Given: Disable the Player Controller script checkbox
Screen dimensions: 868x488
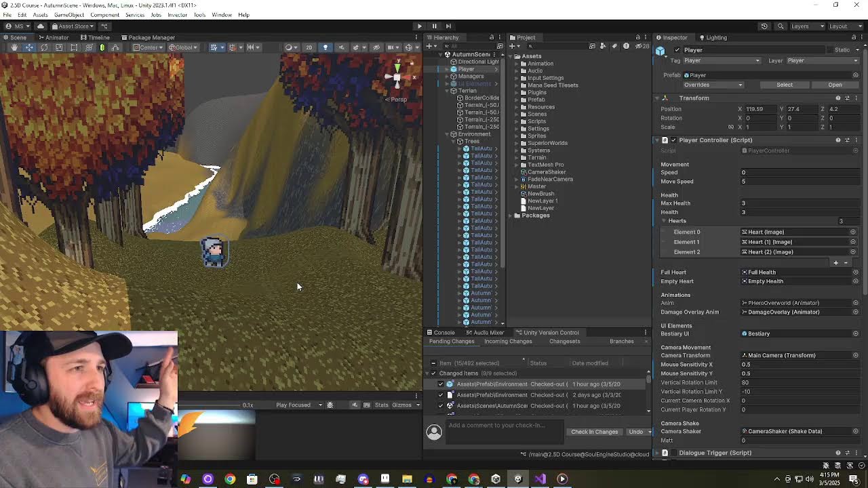Looking at the screenshot, I should [673, 140].
